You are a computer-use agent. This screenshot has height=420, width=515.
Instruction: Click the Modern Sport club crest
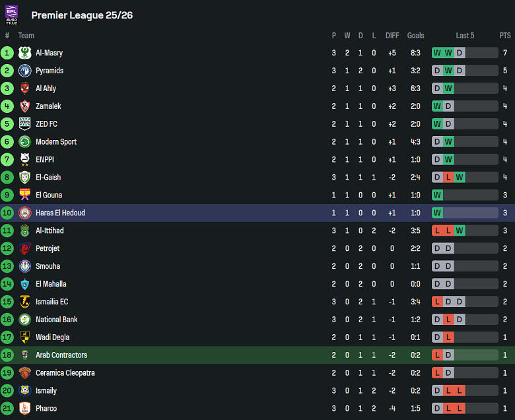(x=25, y=142)
